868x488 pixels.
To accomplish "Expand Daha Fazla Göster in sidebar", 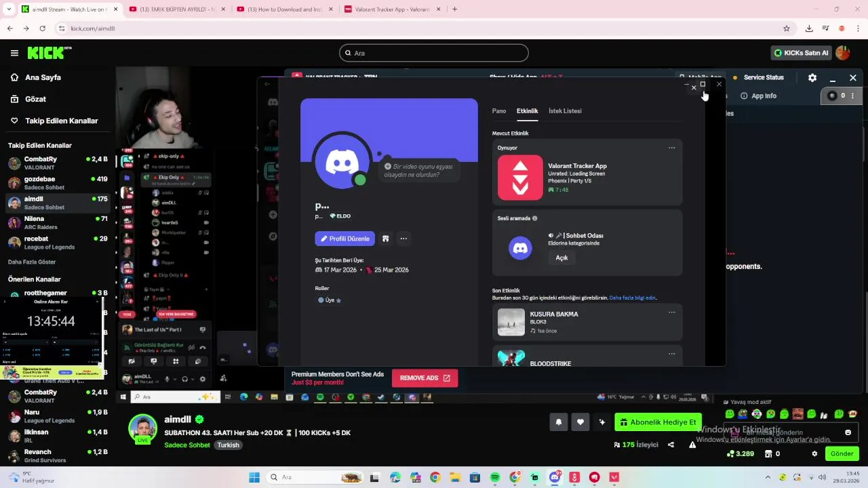I will tap(32, 262).
